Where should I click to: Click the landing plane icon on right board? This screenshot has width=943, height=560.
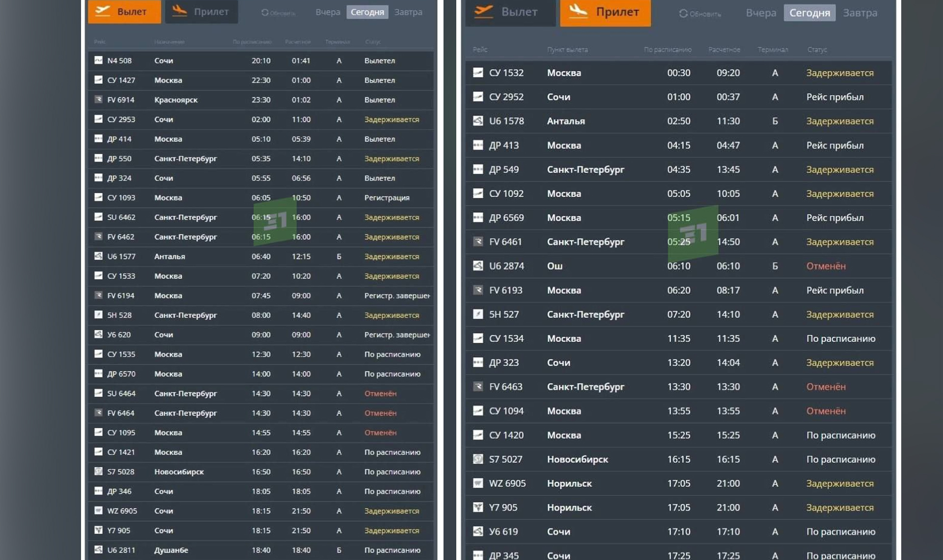click(578, 11)
